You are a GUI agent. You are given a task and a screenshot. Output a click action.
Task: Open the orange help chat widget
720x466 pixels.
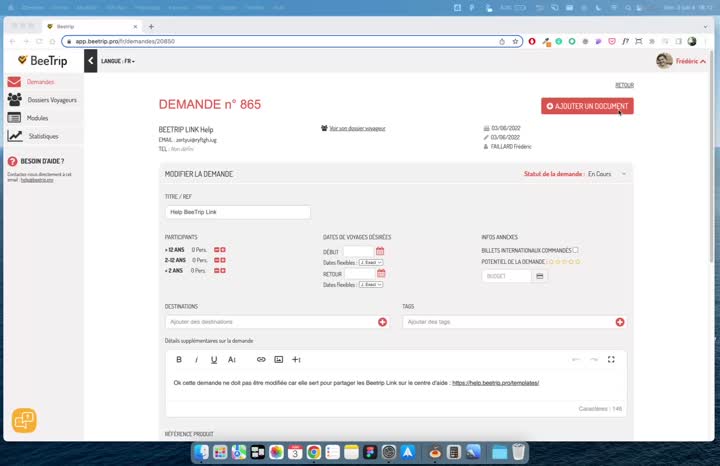coord(24,420)
